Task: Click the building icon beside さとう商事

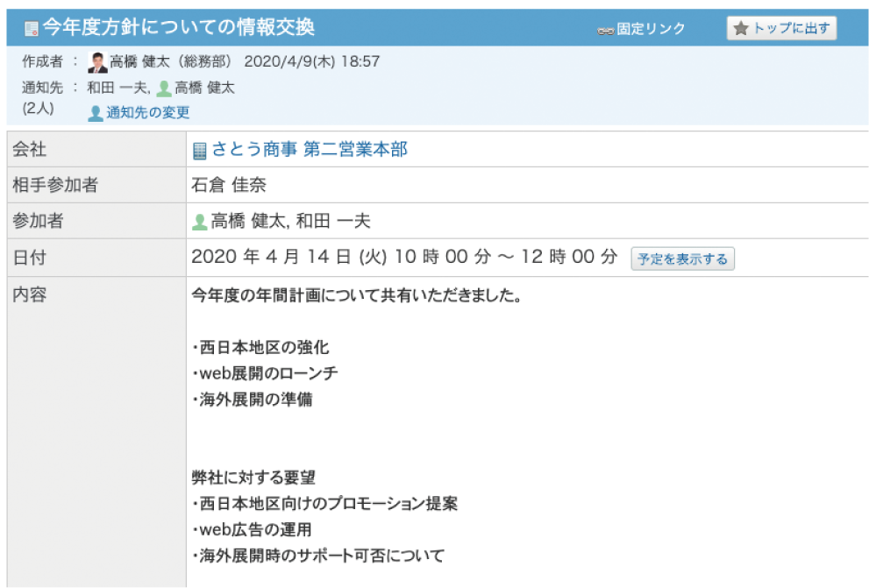Action: click(200, 150)
